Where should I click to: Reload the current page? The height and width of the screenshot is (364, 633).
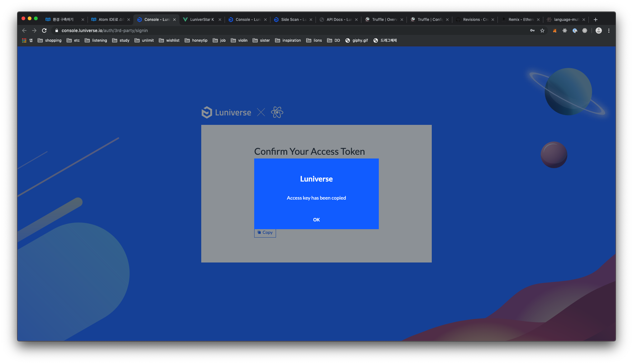(x=44, y=31)
